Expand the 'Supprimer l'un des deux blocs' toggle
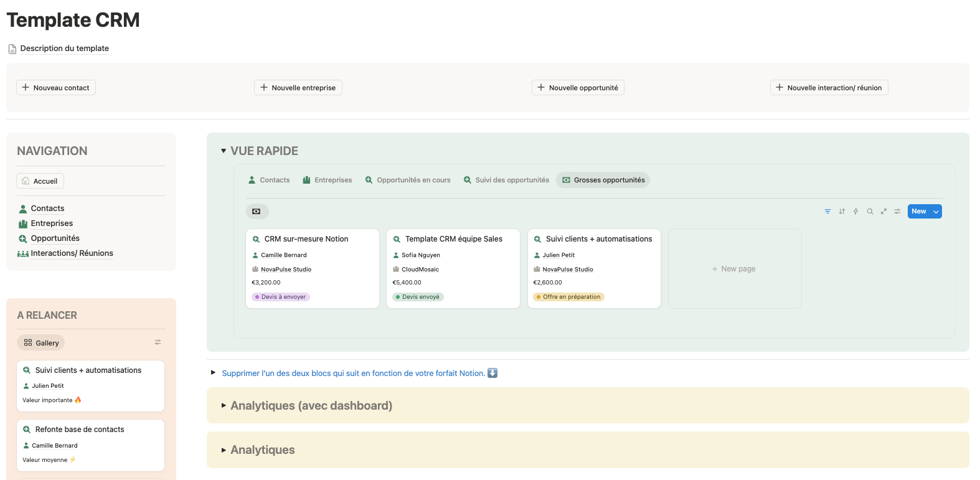Image resolution: width=980 pixels, height=480 pixels. (x=213, y=374)
